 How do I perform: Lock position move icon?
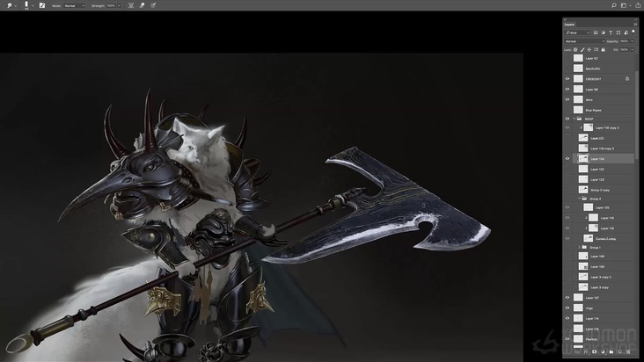click(x=589, y=49)
